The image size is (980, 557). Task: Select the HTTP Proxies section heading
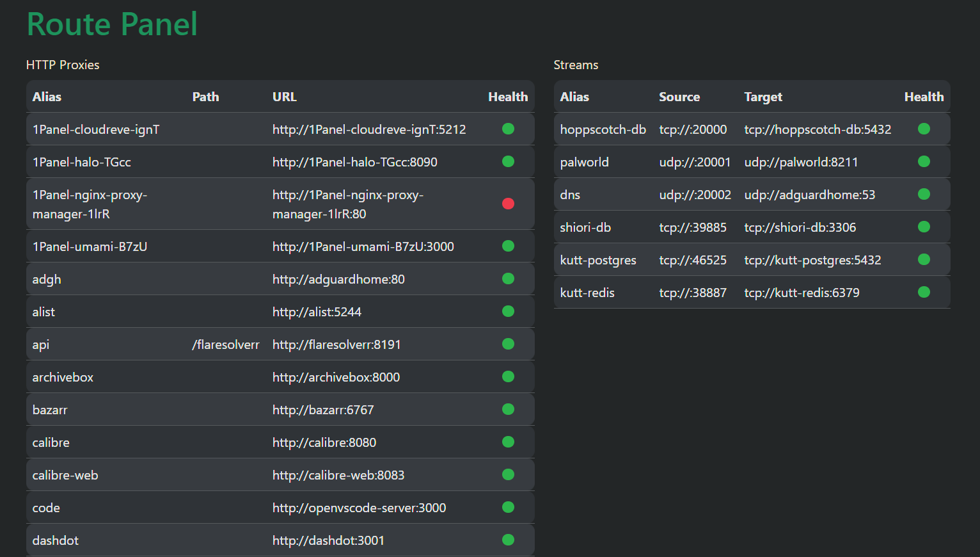point(63,65)
